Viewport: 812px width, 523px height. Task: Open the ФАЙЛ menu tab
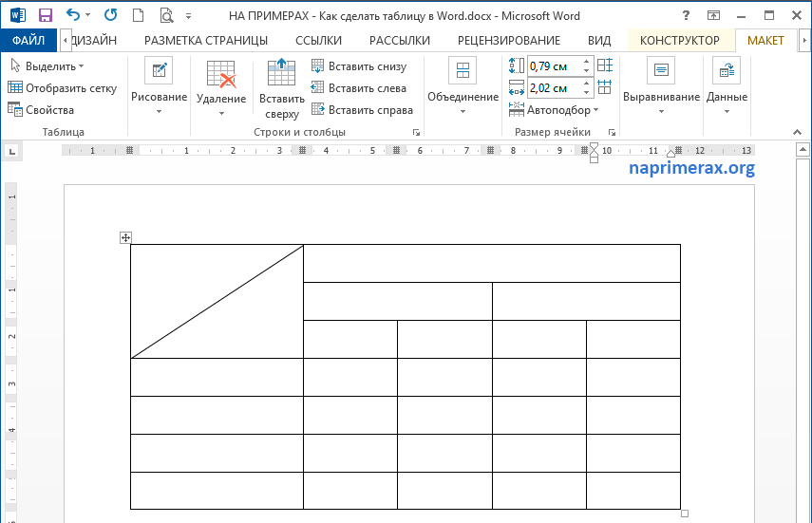point(28,40)
